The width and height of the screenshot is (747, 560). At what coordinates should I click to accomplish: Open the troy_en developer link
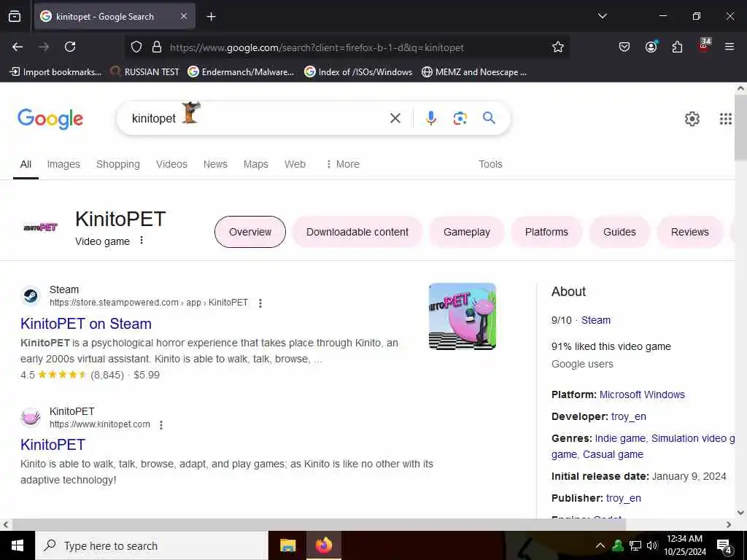(628, 416)
